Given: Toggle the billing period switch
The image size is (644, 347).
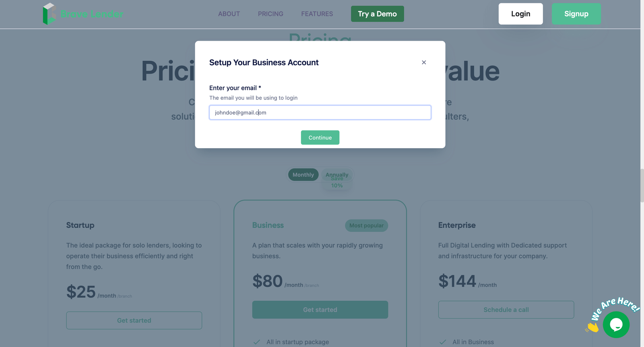Looking at the screenshot, I should [x=320, y=174].
